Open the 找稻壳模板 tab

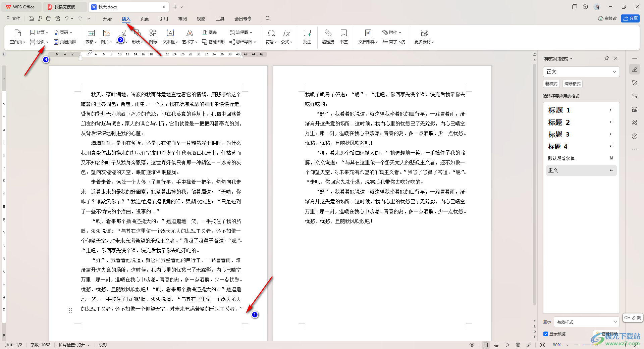65,7
